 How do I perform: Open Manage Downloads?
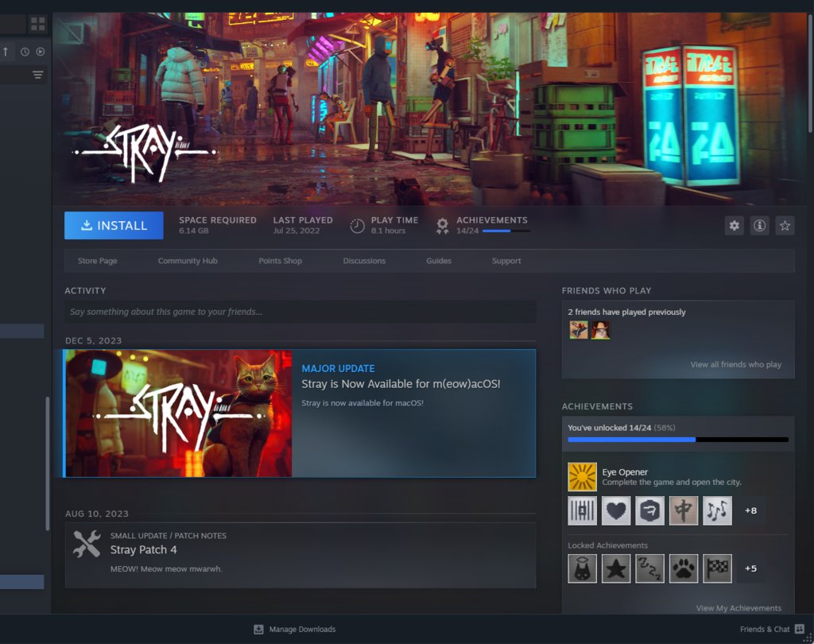tap(302, 630)
